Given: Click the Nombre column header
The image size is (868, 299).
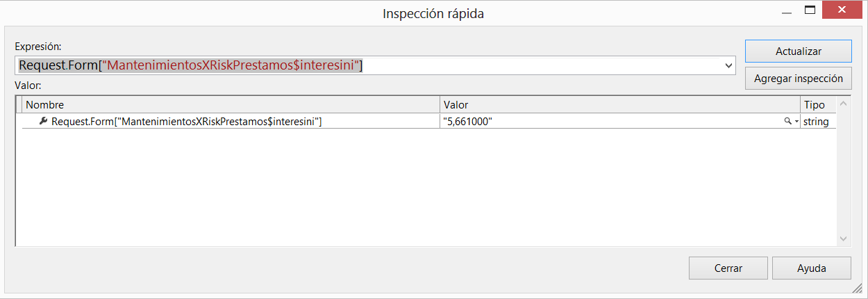Looking at the screenshot, I should [x=229, y=105].
